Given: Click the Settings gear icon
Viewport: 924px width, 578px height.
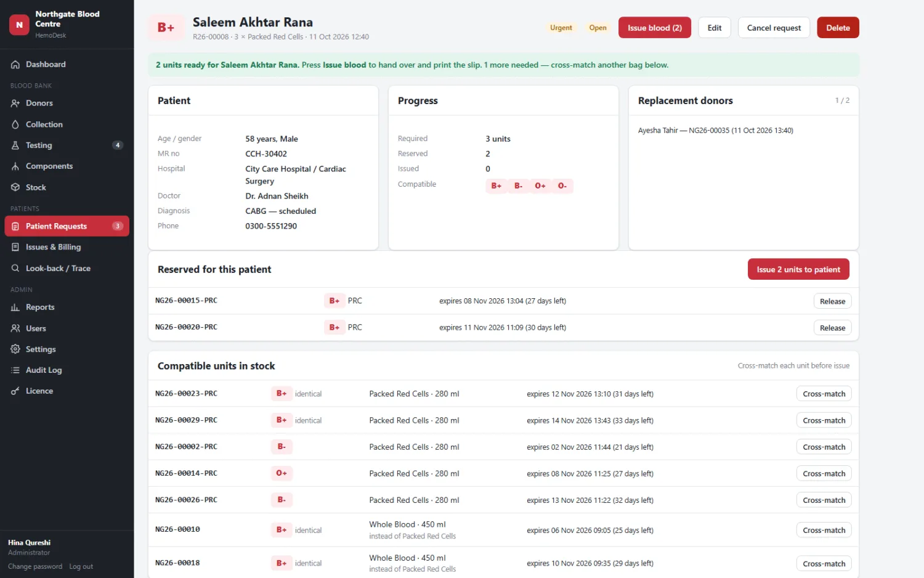Looking at the screenshot, I should (15, 349).
